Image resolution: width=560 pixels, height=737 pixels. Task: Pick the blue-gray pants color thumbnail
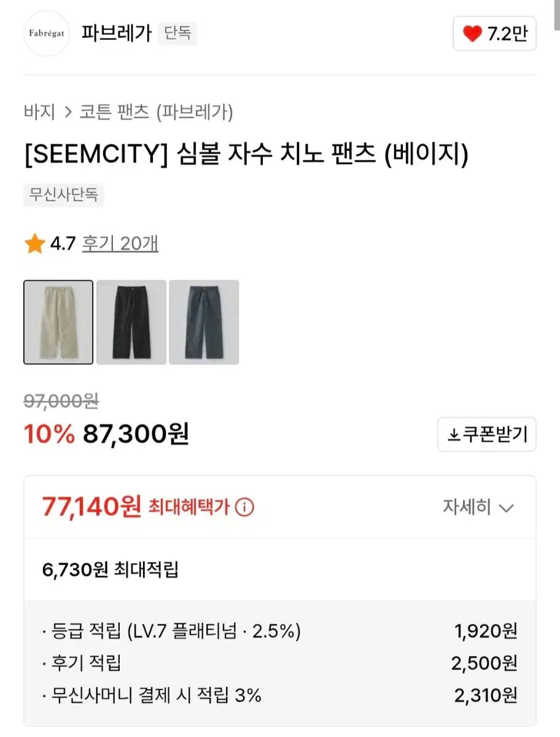[204, 322]
